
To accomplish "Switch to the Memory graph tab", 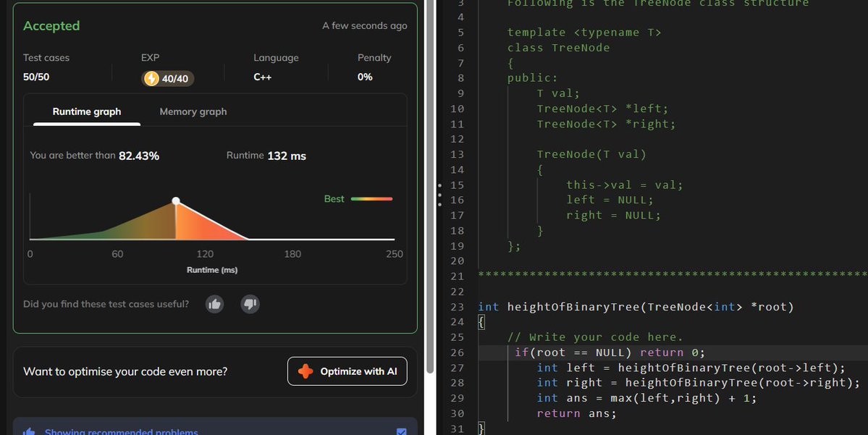I will tap(192, 111).
